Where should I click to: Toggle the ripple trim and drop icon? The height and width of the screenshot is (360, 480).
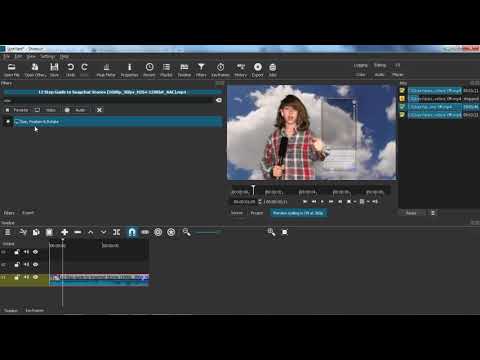[x=158, y=232]
